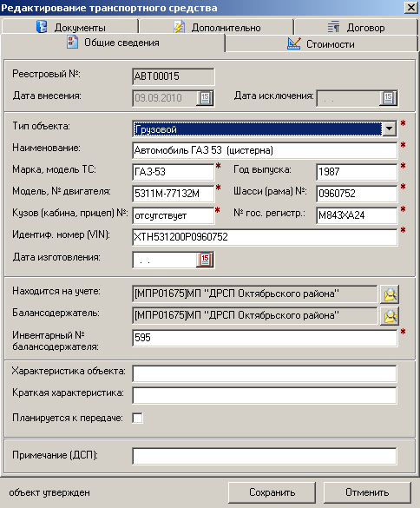The image size is (420, 508).
Task: Click the Инвентарный № балансодержателя field
Action: click(x=265, y=338)
